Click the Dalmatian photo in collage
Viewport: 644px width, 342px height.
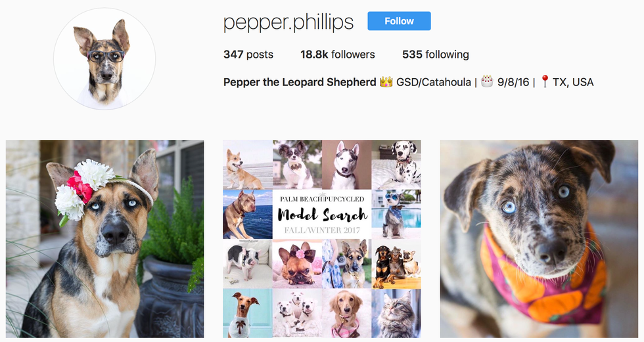pyautogui.click(x=396, y=165)
